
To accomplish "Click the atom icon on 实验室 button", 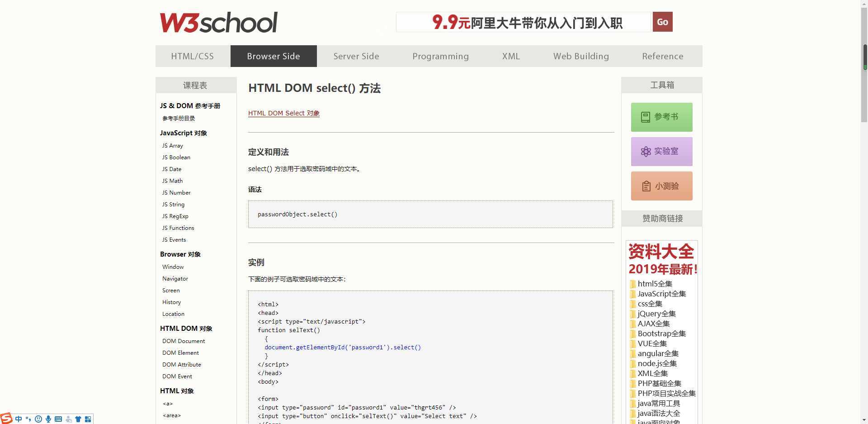I will pyautogui.click(x=646, y=152).
